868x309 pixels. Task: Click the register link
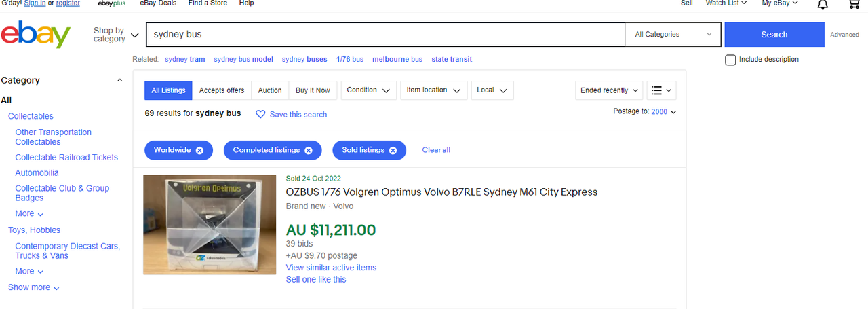(x=68, y=3)
